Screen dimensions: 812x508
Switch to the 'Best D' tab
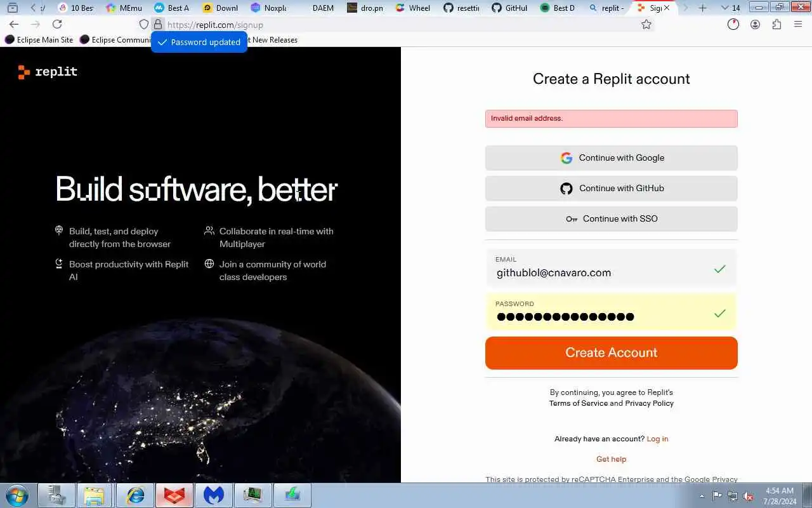coord(558,8)
